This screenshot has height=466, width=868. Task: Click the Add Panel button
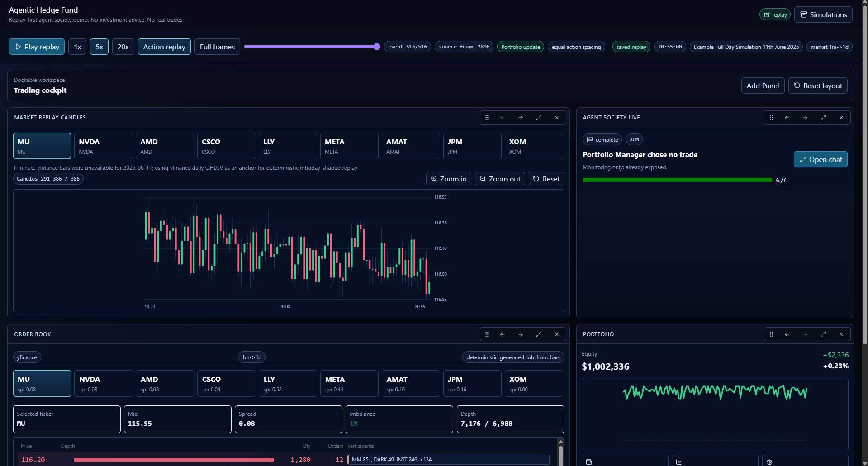click(x=763, y=86)
